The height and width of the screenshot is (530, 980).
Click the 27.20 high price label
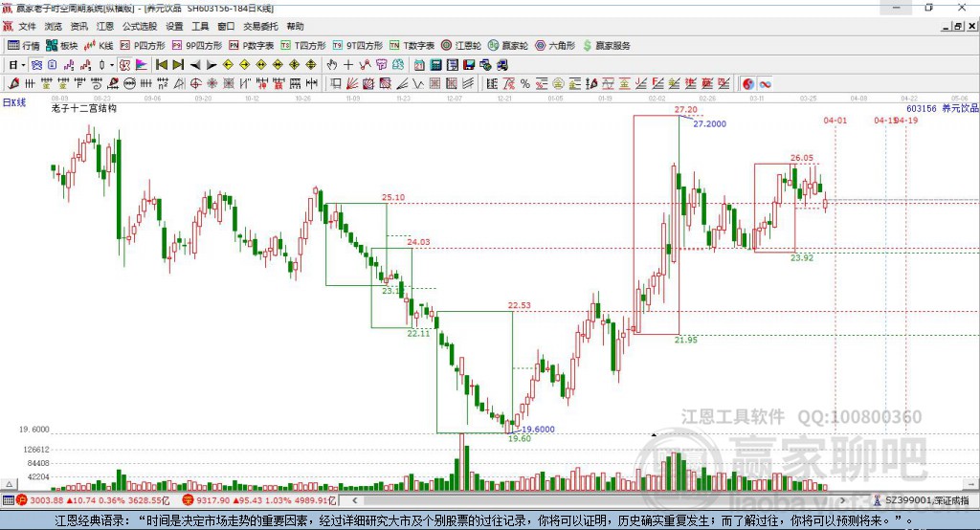point(685,109)
